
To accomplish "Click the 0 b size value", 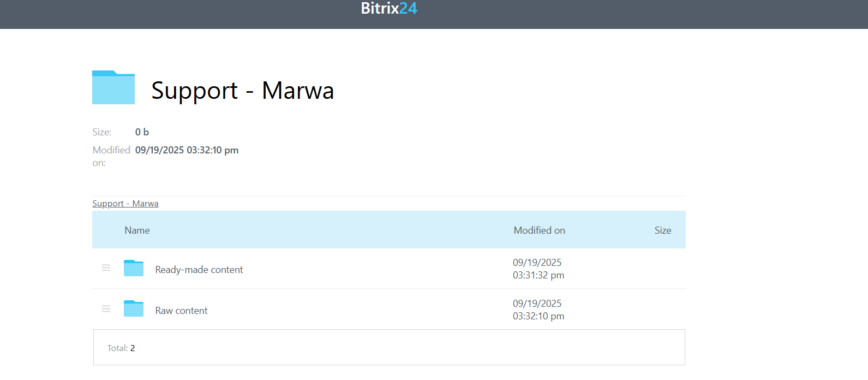I will (142, 132).
